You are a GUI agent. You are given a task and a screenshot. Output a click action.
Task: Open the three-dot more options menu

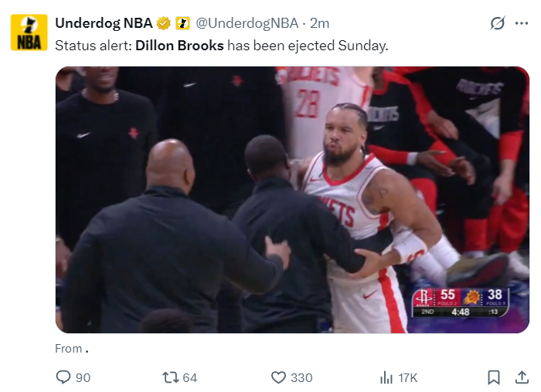point(521,23)
